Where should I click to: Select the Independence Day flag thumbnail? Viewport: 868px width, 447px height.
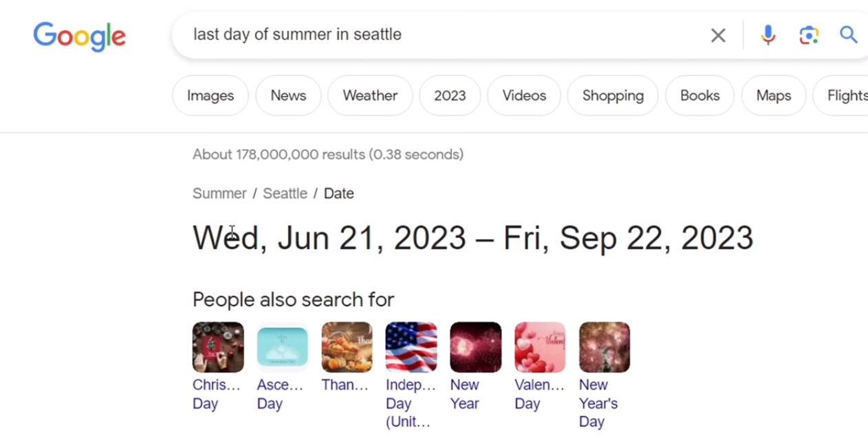coord(411,347)
